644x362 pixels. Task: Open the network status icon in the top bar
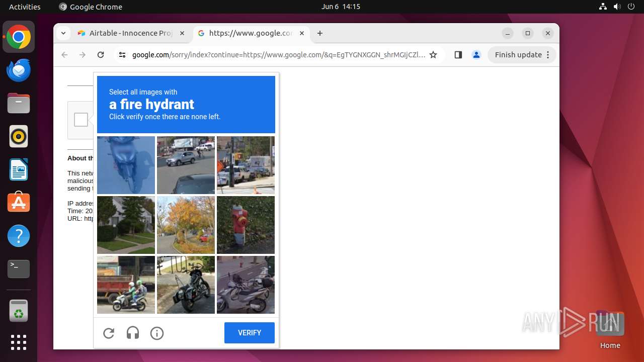[603, 7]
